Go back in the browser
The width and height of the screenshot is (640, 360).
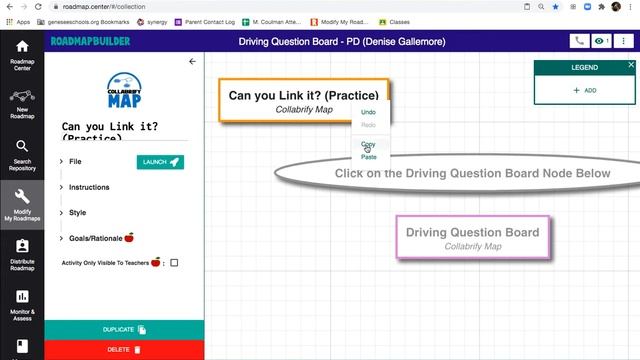[x=10, y=7]
